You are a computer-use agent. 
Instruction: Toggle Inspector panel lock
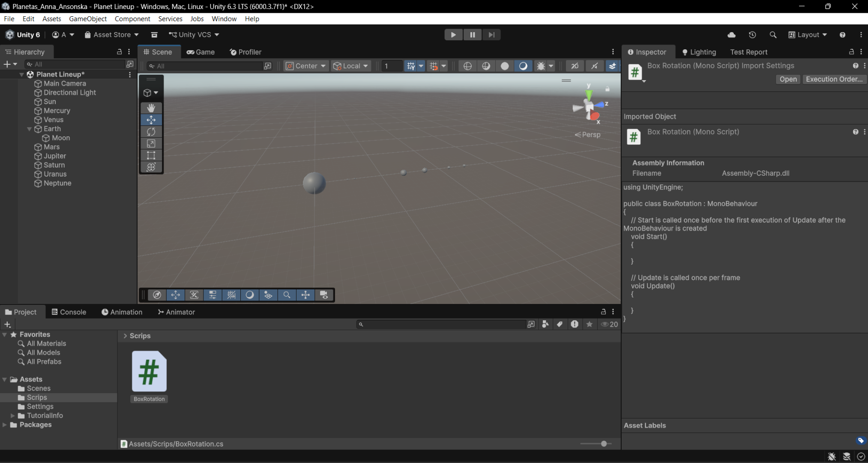coord(851,52)
